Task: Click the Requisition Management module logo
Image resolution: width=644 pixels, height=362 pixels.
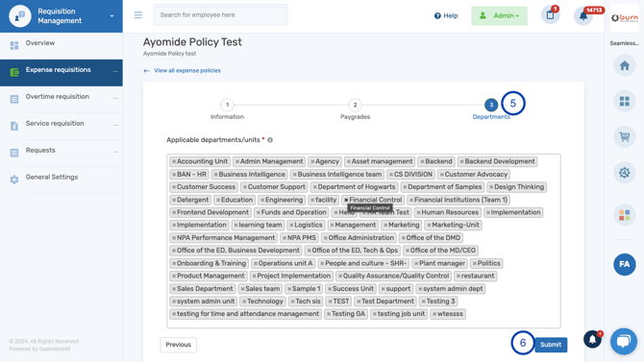Action: [x=20, y=16]
